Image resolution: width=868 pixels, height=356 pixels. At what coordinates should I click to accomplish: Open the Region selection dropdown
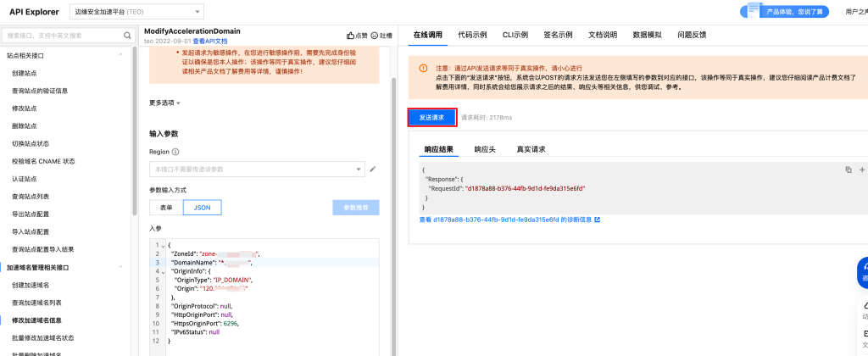[x=256, y=170]
